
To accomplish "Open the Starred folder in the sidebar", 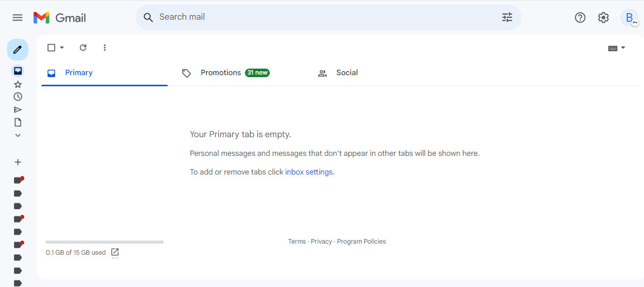I will pyautogui.click(x=18, y=84).
